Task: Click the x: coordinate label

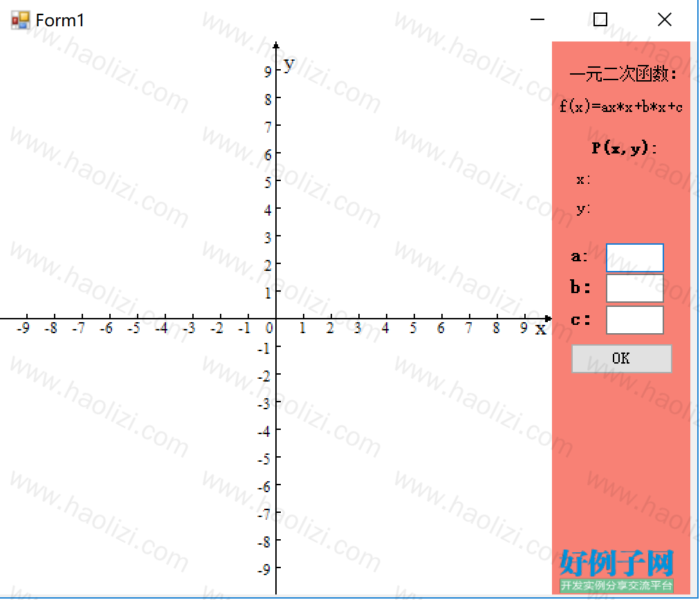Action: click(x=583, y=180)
